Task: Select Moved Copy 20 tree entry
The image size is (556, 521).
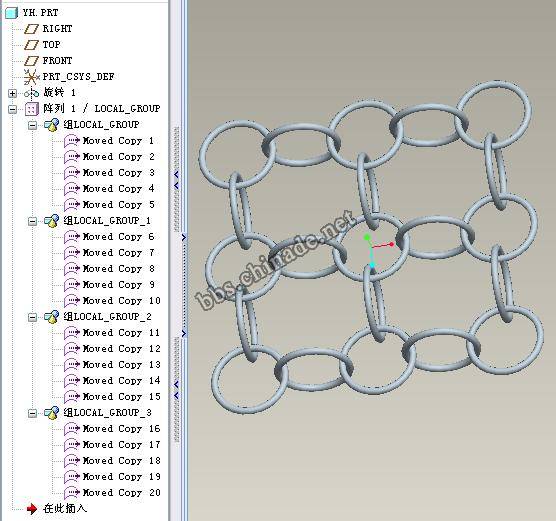Action: 121,493
